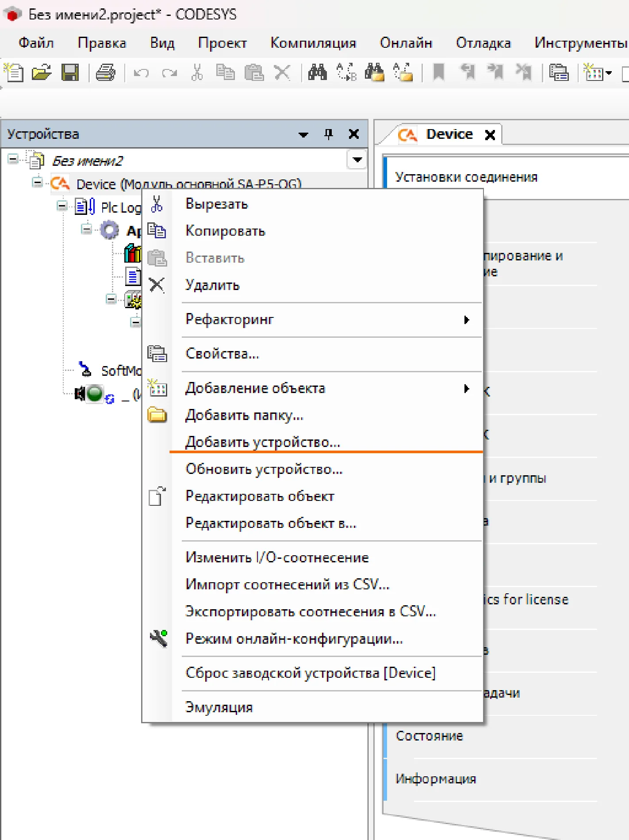Click the scissors Cut icon in the toolbar
Viewport: 629px width, 840px height.
pyautogui.click(x=197, y=72)
